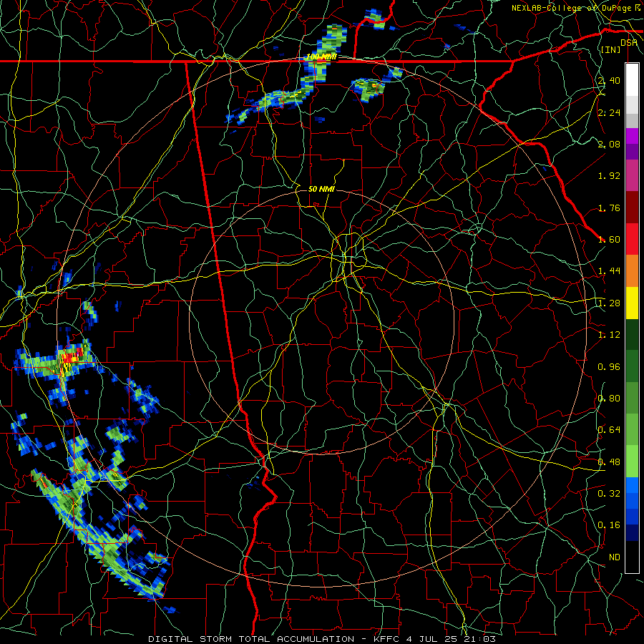Click the gray legend swatch above purple
644x644 pixels.
632,120
